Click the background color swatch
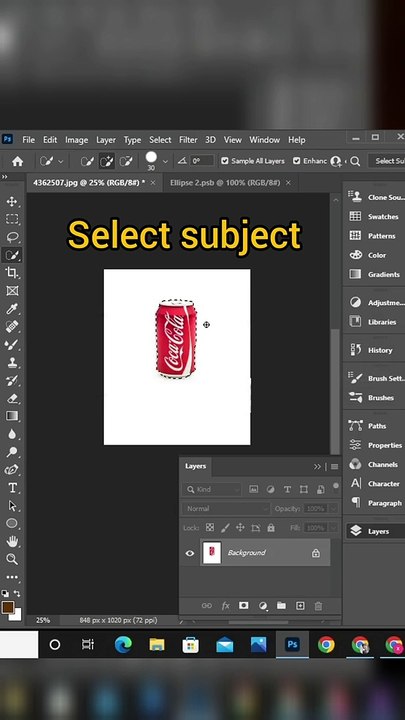This screenshot has width=405, height=720. click(17, 616)
